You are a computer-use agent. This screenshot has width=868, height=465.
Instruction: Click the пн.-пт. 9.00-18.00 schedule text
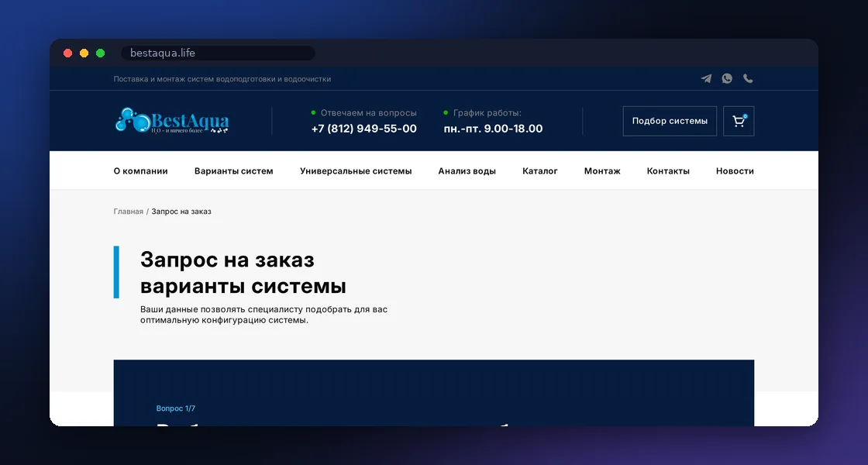tap(493, 129)
